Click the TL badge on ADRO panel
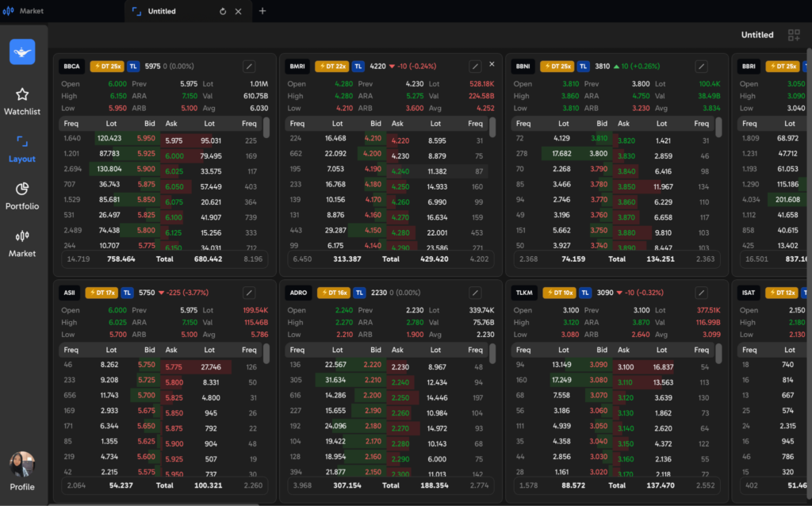Viewport: 812px width, 506px height. tap(360, 293)
